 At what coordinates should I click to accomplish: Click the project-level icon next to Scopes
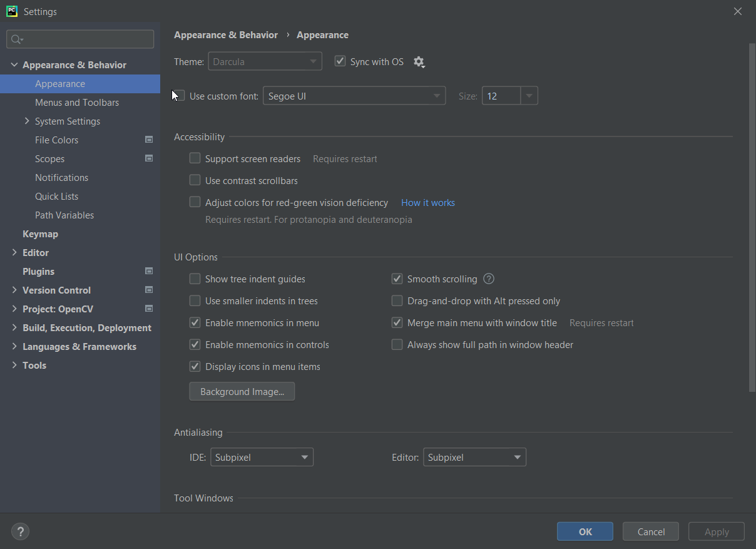coord(149,158)
